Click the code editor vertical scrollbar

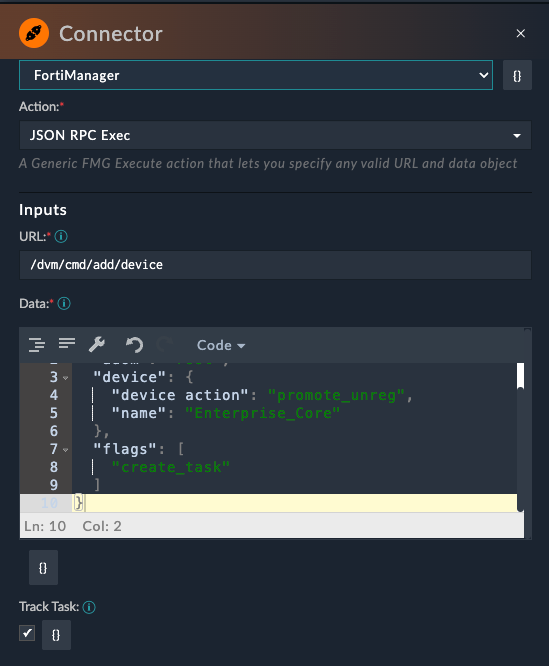pyautogui.click(x=521, y=376)
